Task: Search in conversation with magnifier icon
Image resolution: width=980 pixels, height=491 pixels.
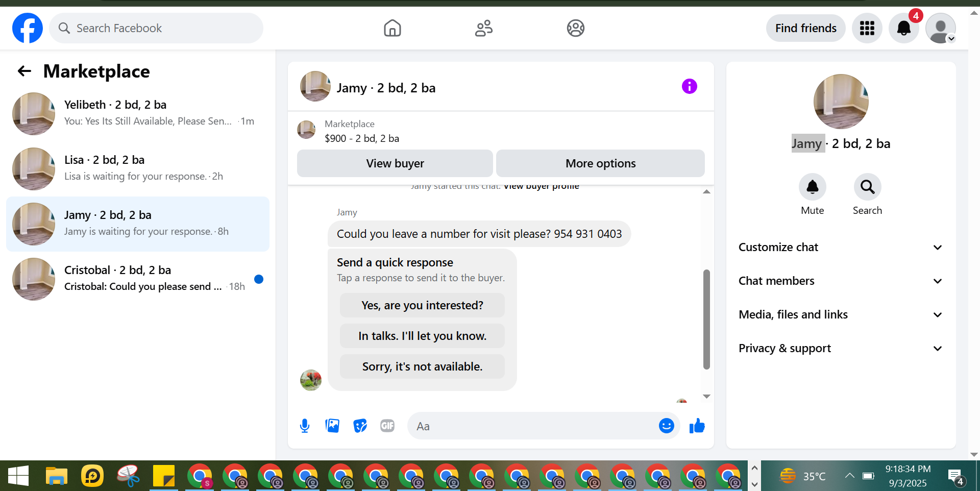Action: click(x=868, y=187)
